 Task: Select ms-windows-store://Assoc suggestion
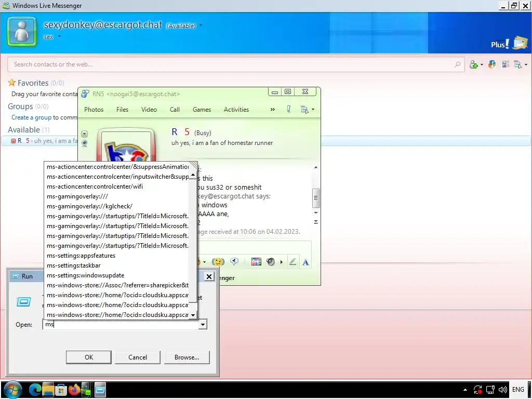click(x=117, y=285)
